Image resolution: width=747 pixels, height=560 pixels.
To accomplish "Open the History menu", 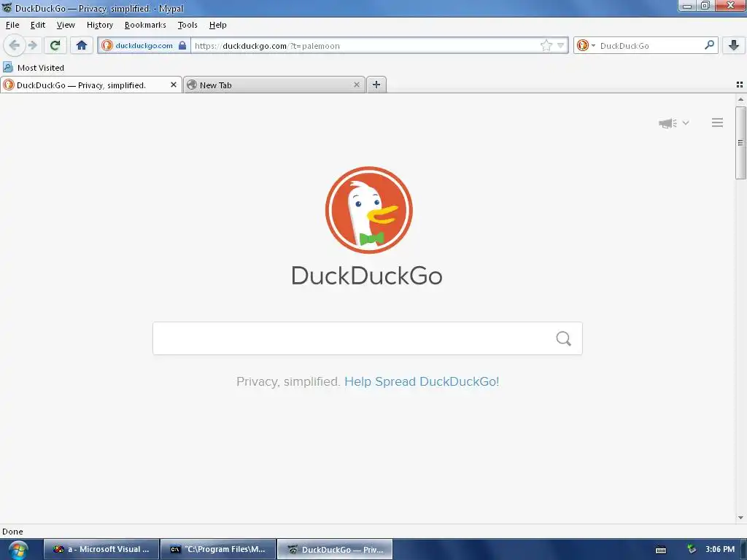I will click(99, 25).
